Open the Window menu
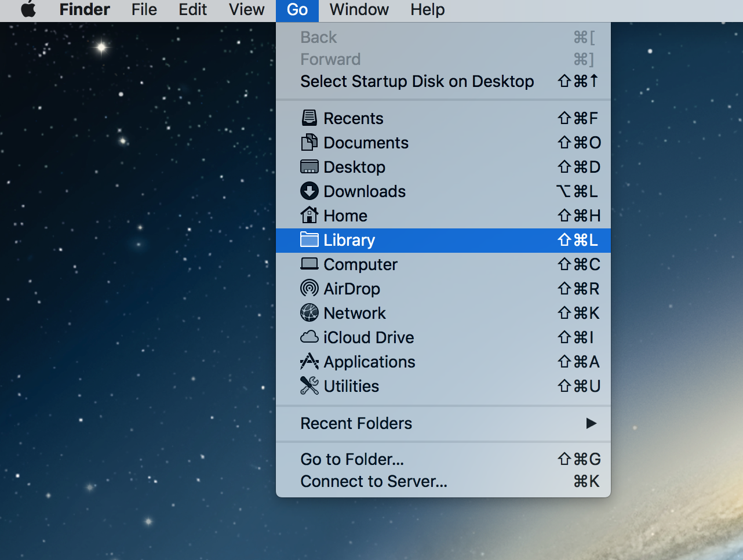 pos(359,10)
